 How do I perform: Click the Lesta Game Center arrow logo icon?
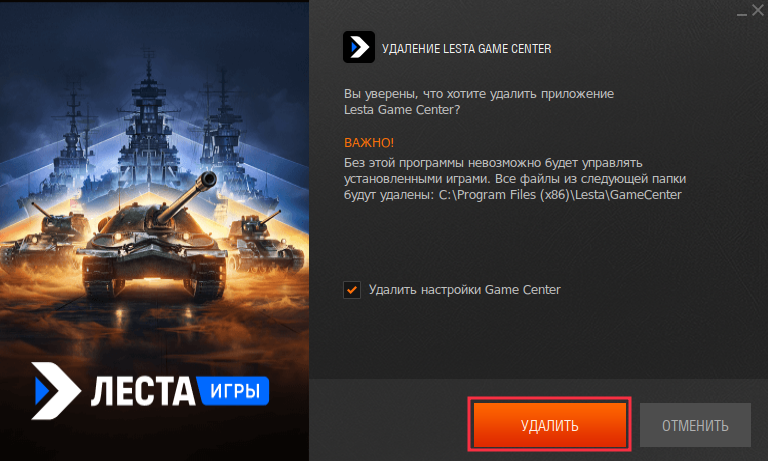[359, 47]
